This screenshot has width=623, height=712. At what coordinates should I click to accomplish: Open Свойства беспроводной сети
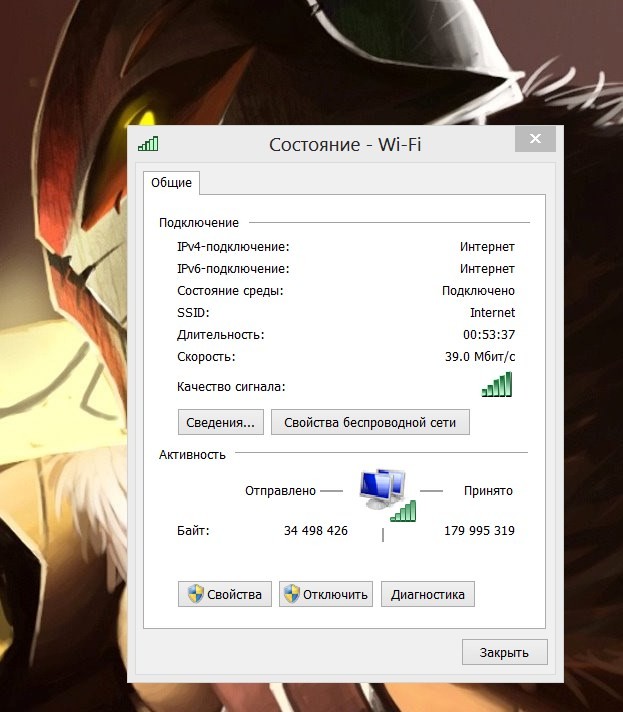(x=370, y=422)
